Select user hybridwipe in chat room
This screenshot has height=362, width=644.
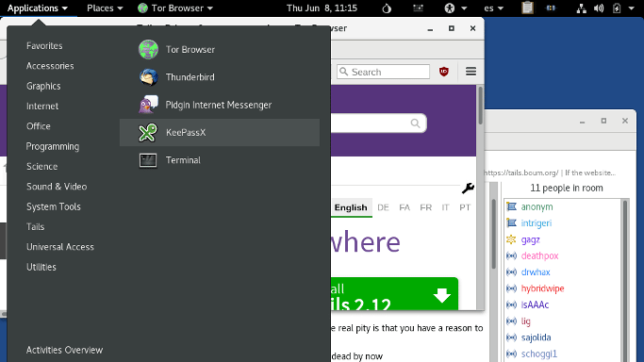(x=542, y=288)
